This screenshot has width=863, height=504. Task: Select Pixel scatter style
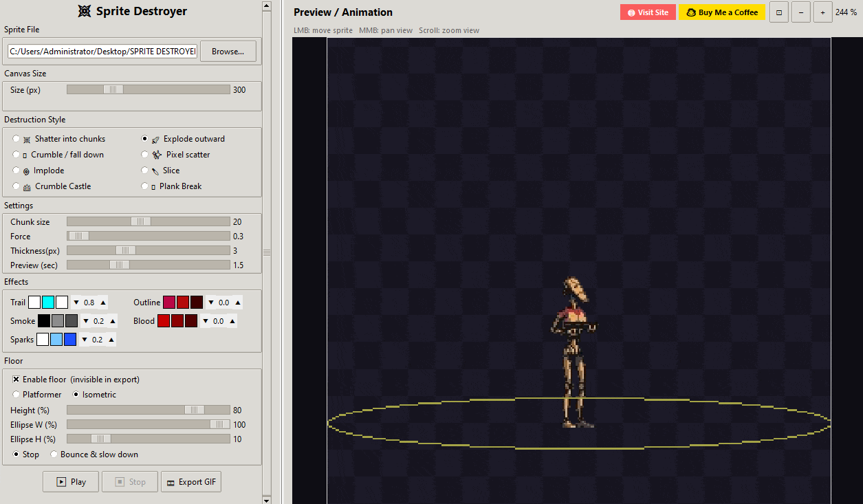point(145,155)
